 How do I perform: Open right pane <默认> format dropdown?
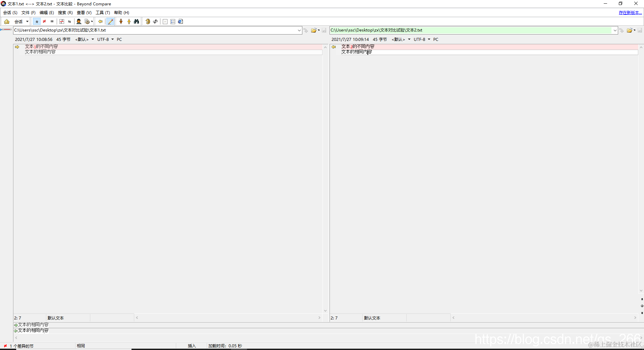pyautogui.click(x=401, y=40)
